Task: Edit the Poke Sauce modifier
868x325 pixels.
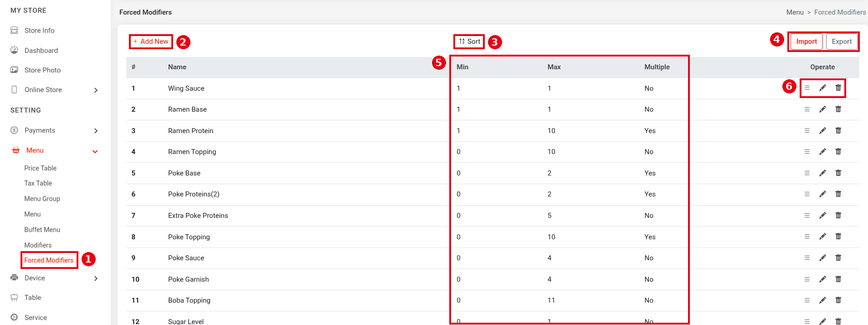Action: click(822, 258)
